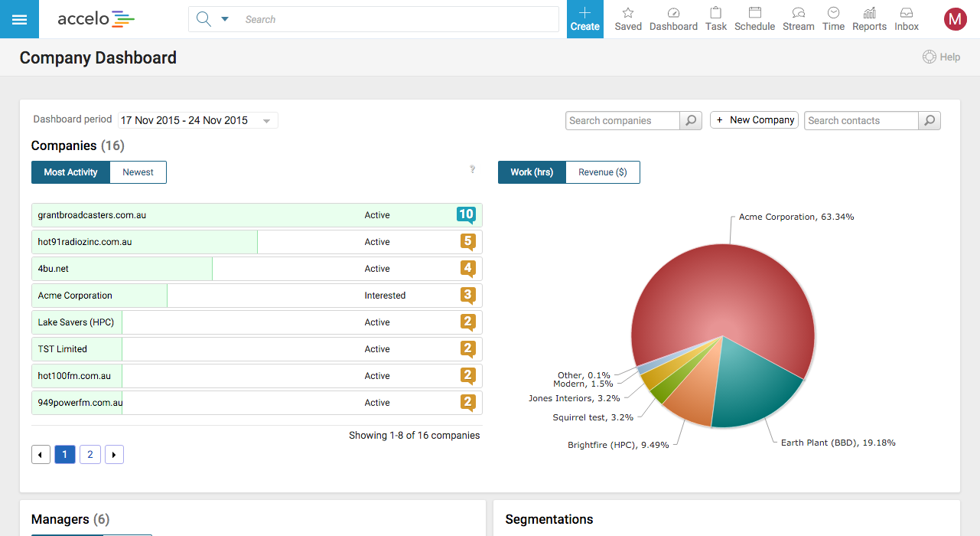Viewport: 980px width, 536px height.
Task: Open the Stream chat icon
Action: [x=799, y=13]
